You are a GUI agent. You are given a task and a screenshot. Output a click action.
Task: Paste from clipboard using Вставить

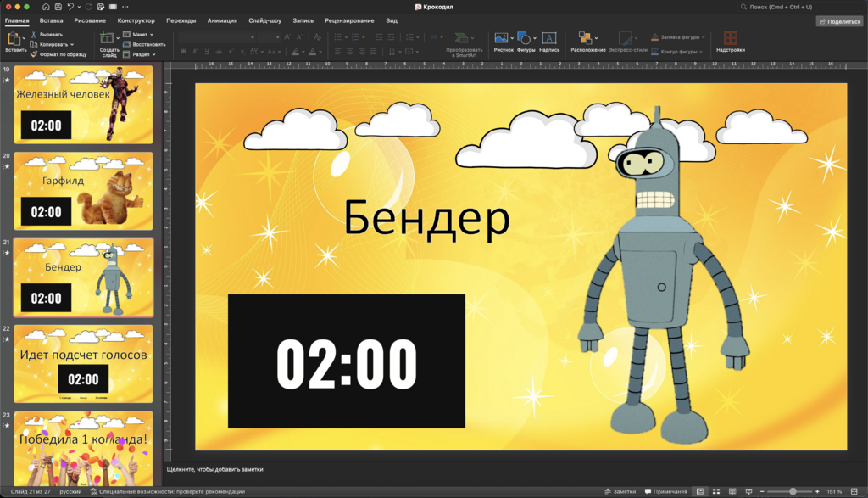(14, 42)
